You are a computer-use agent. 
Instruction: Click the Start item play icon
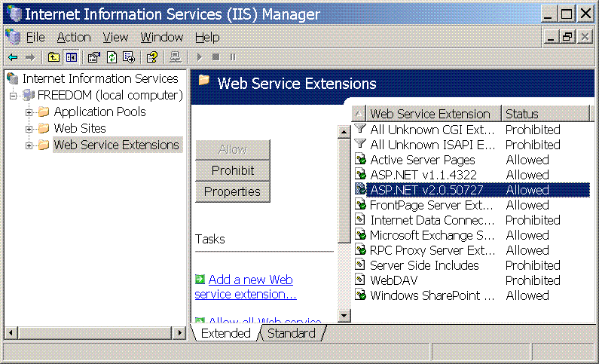coord(199,58)
